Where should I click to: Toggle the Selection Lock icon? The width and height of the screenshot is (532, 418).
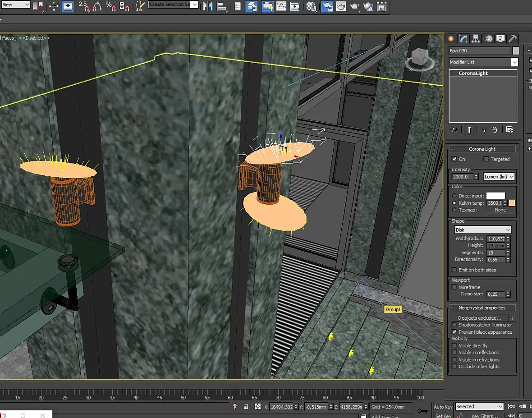[x=246, y=407]
